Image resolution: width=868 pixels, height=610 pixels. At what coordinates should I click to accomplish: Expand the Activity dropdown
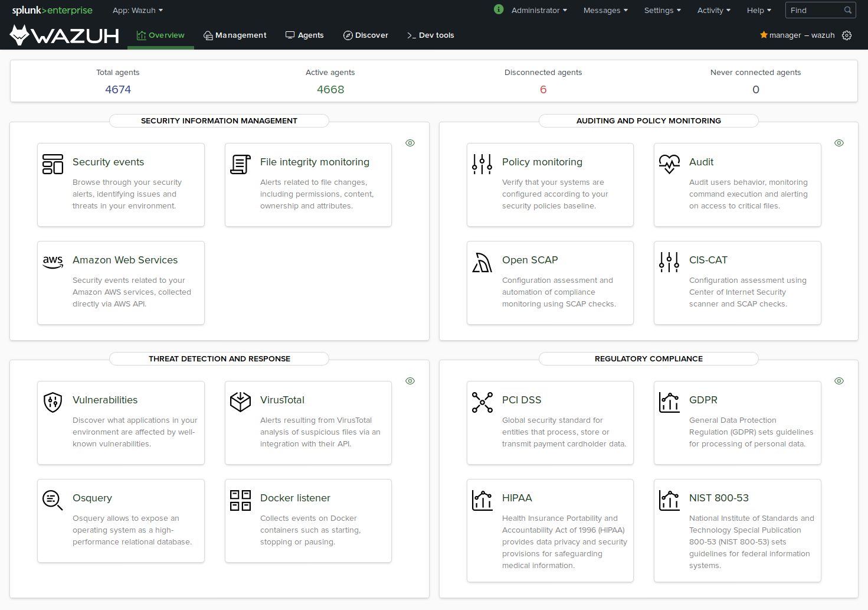click(x=714, y=10)
